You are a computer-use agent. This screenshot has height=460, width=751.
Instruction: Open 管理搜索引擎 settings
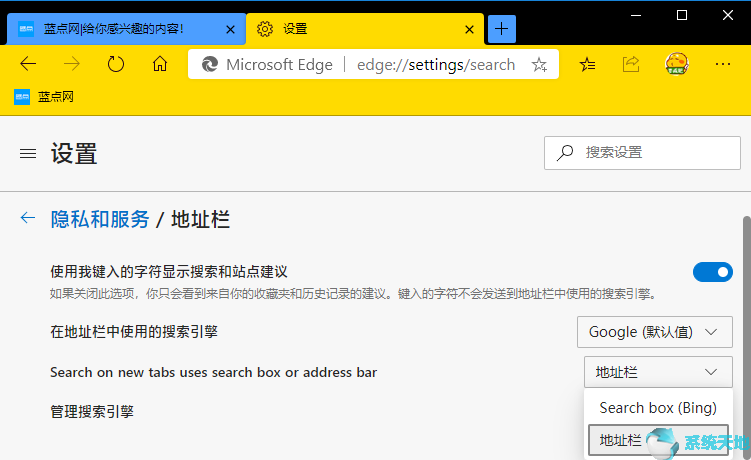92,412
